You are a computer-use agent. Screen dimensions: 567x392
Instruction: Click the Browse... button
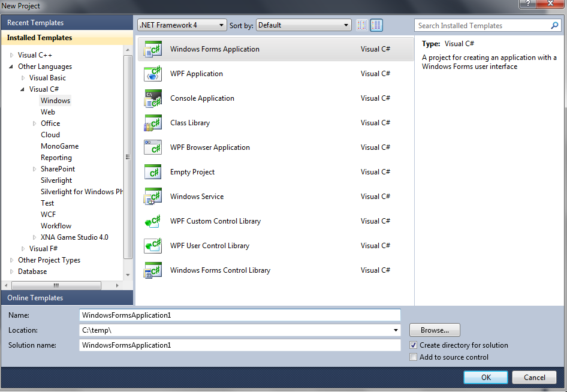(435, 330)
